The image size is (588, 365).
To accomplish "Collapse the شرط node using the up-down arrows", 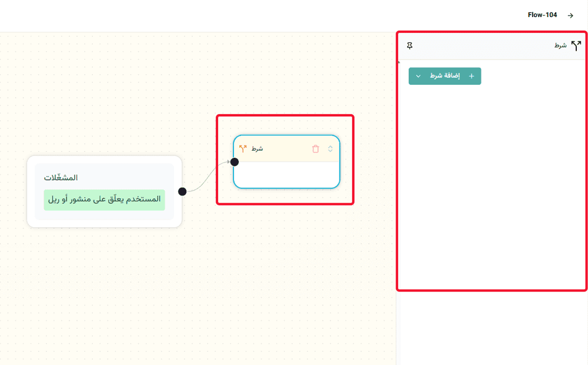I will tap(330, 149).
